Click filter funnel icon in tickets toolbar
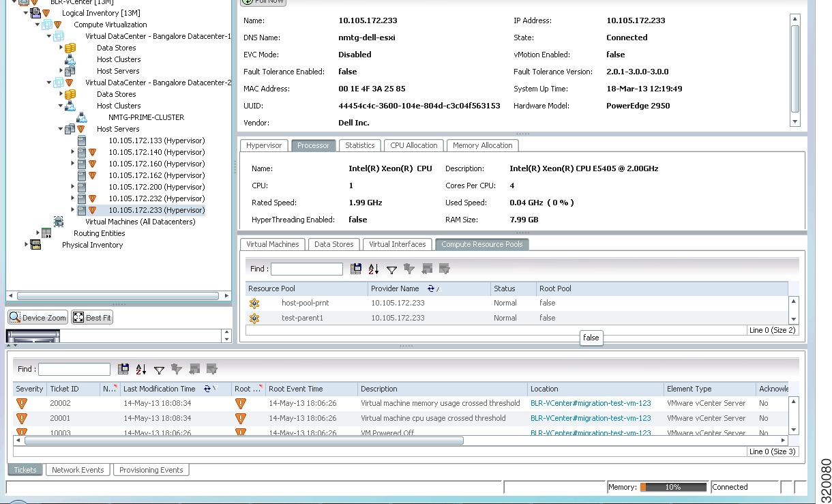 coord(159,370)
